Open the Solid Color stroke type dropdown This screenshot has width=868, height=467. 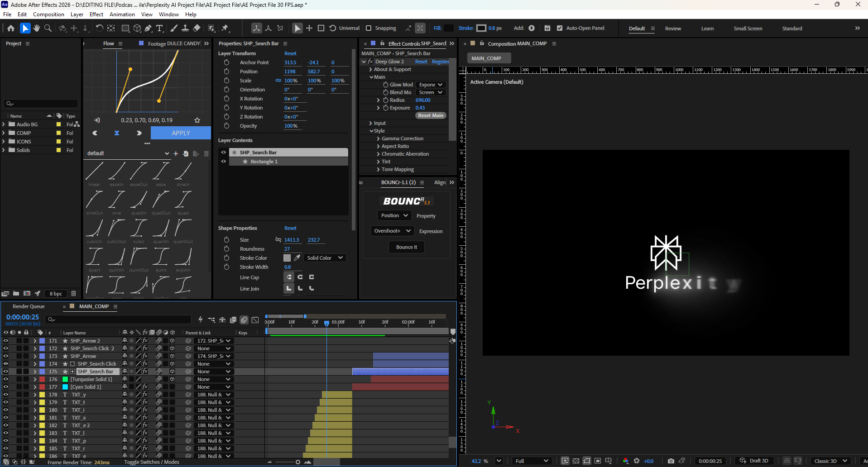coord(325,257)
